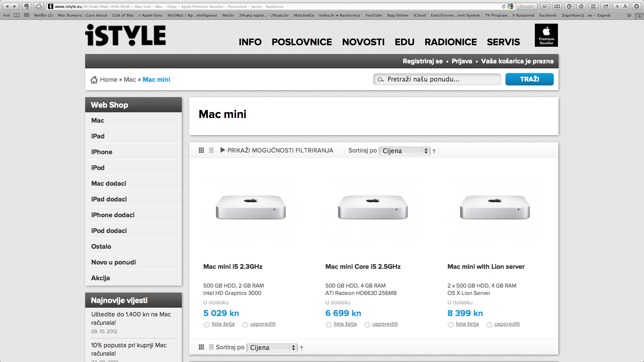
Task: Open facebook bookmark in bookmarks bar
Action: 548,15
